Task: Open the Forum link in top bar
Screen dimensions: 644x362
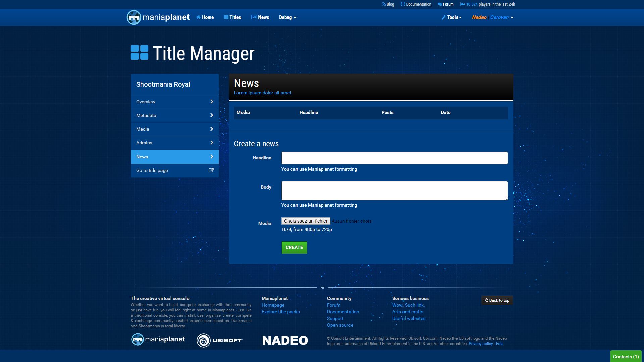Action: pyautogui.click(x=446, y=4)
